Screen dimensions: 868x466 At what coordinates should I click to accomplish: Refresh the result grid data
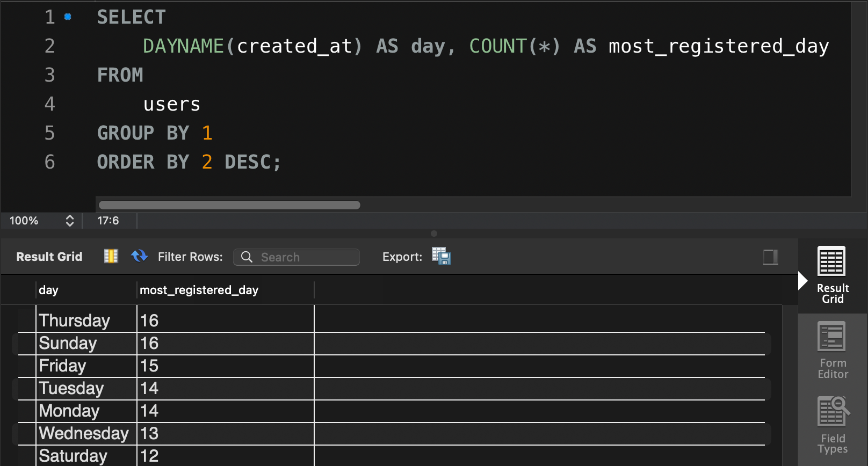[140, 257]
